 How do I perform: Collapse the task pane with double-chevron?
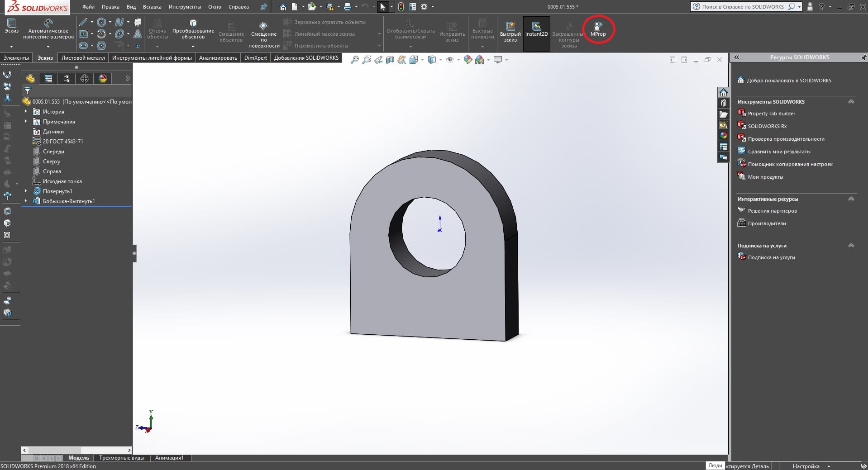[x=737, y=57]
